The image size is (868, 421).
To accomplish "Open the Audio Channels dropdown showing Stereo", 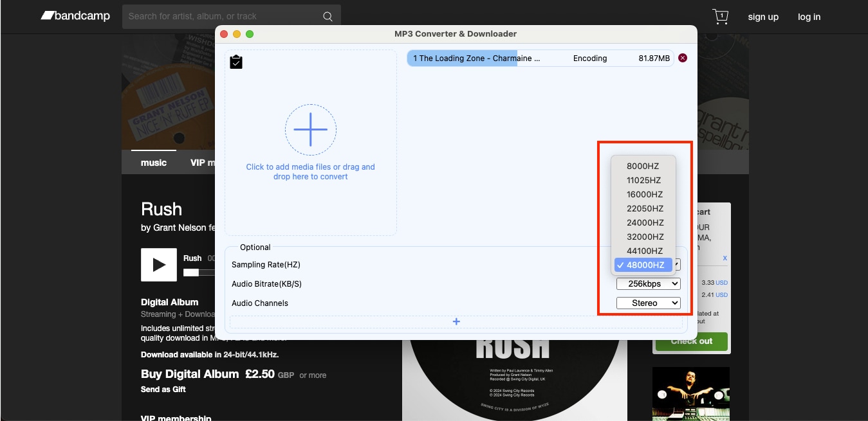I will tap(648, 303).
